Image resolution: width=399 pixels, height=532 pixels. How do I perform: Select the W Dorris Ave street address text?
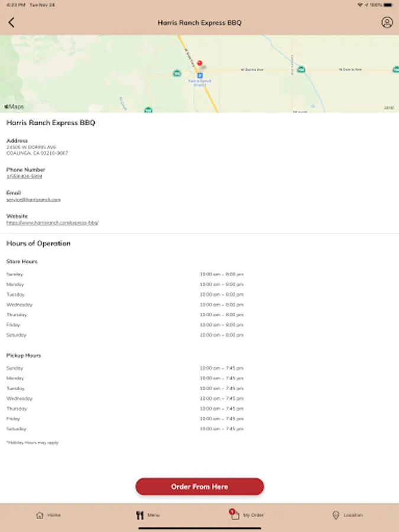point(31,147)
